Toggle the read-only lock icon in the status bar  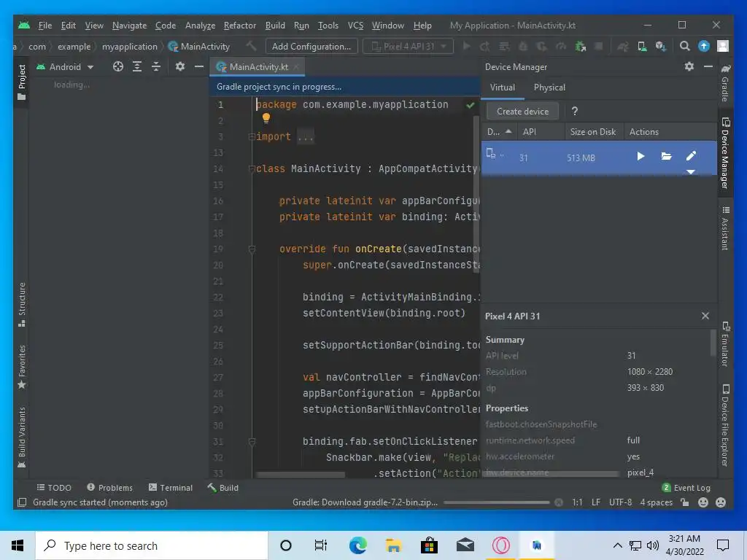click(x=685, y=502)
